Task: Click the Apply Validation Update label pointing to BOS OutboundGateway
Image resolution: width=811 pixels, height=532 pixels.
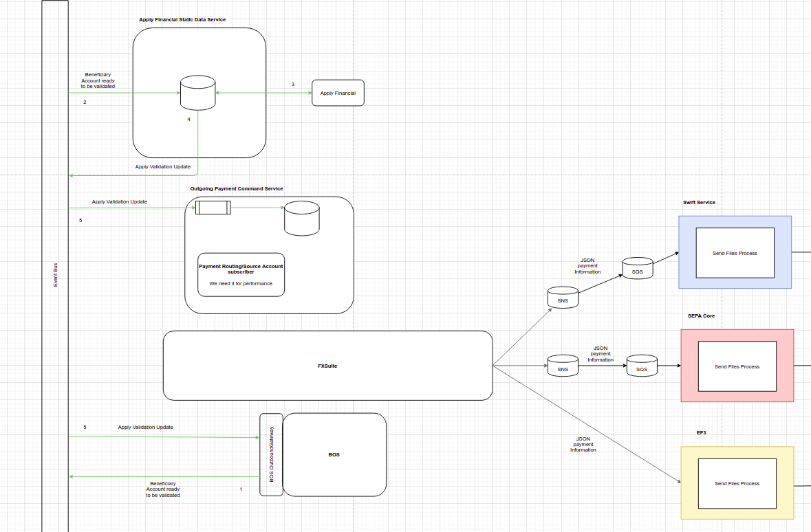Action: (x=145, y=427)
